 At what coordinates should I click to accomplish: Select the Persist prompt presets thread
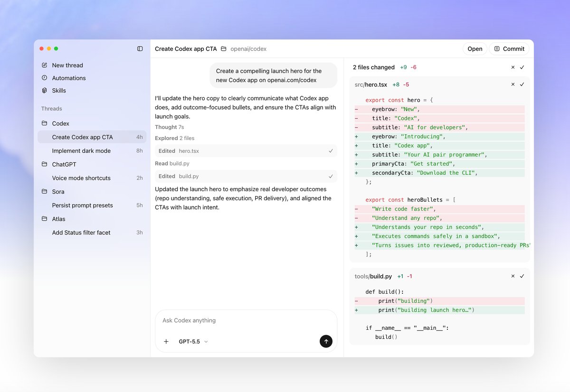[x=92, y=205]
